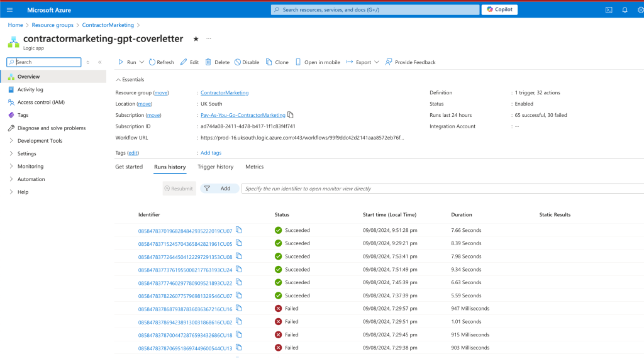Copy identifier of run ending CU13

click(239, 348)
